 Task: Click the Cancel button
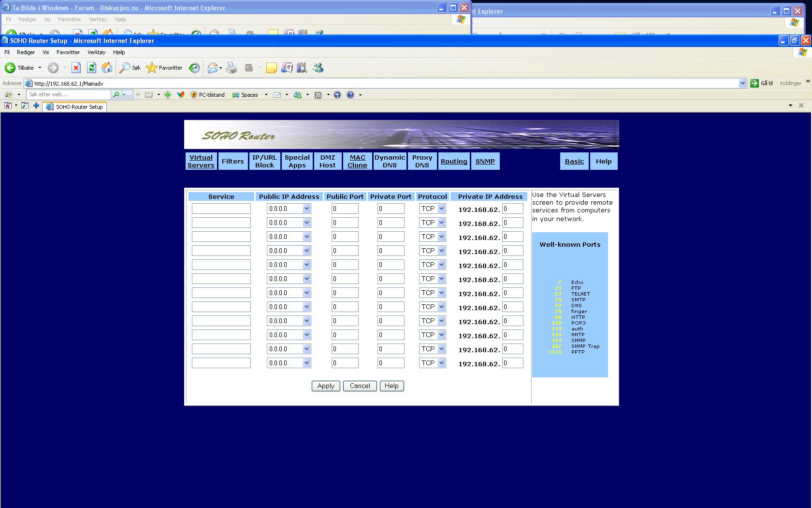tap(360, 386)
